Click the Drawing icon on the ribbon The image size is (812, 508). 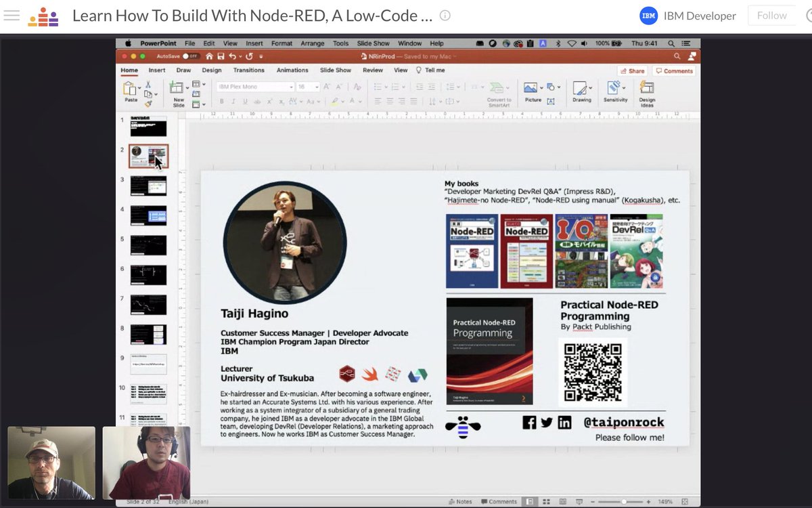click(579, 89)
